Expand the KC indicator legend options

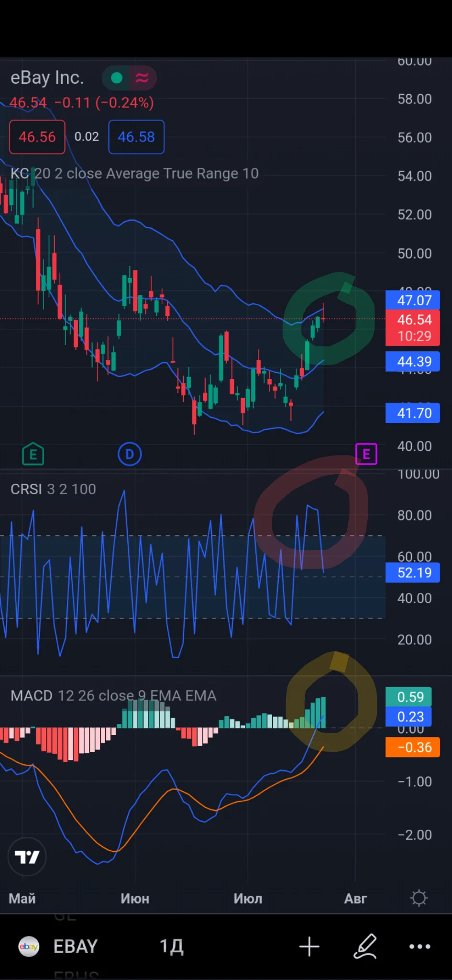134,173
